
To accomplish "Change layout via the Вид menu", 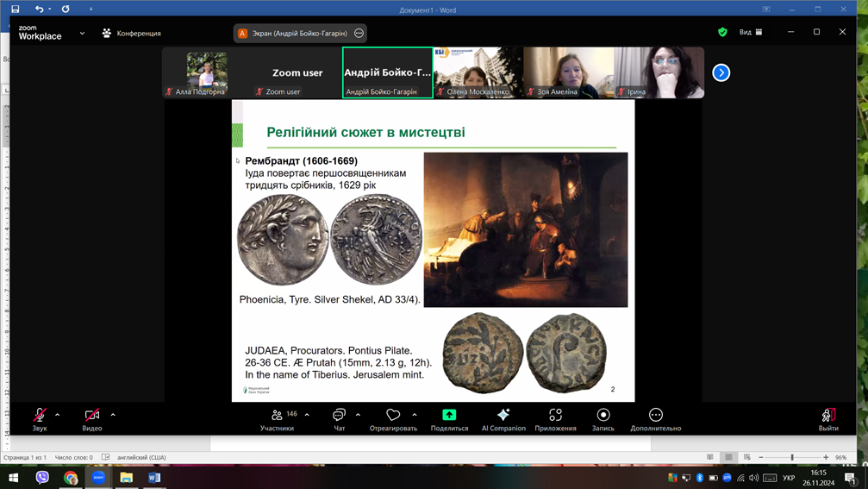I will click(x=751, y=33).
